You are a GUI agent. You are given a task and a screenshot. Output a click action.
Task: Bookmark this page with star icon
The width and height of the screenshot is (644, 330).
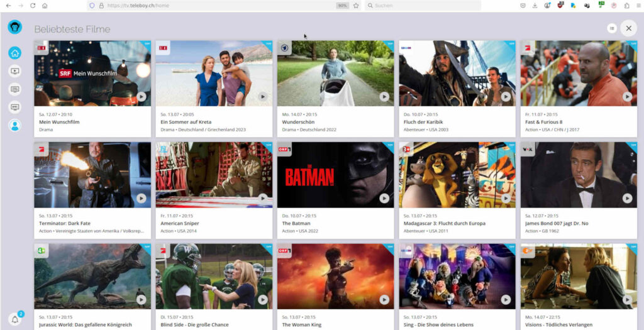(x=356, y=5)
